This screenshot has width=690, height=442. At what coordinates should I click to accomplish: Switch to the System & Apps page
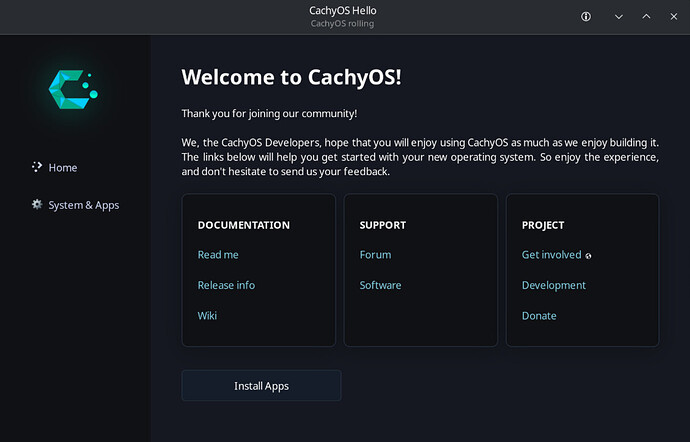[x=75, y=205]
